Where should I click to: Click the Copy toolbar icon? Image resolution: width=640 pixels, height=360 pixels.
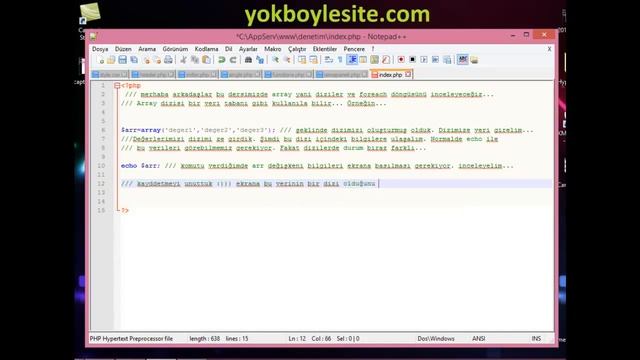coord(195,60)
